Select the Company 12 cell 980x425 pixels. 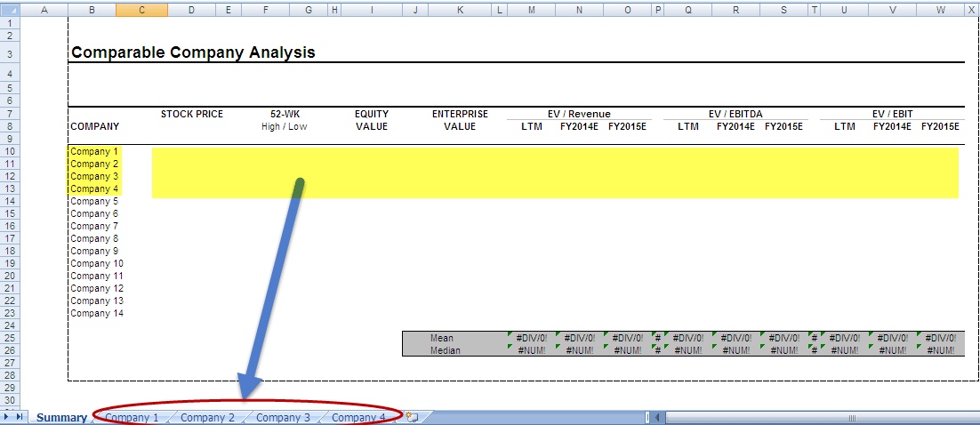(97, 288)
